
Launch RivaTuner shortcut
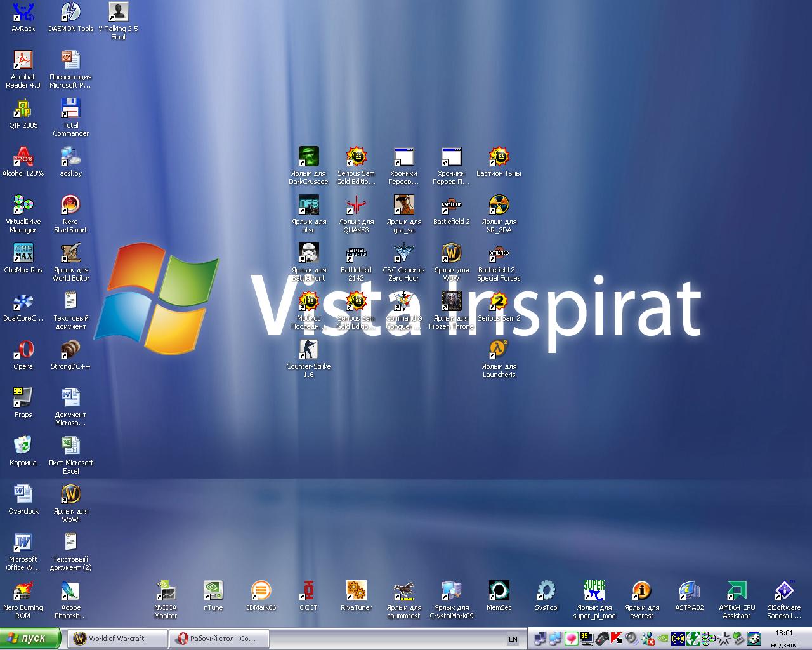(356, 590)
